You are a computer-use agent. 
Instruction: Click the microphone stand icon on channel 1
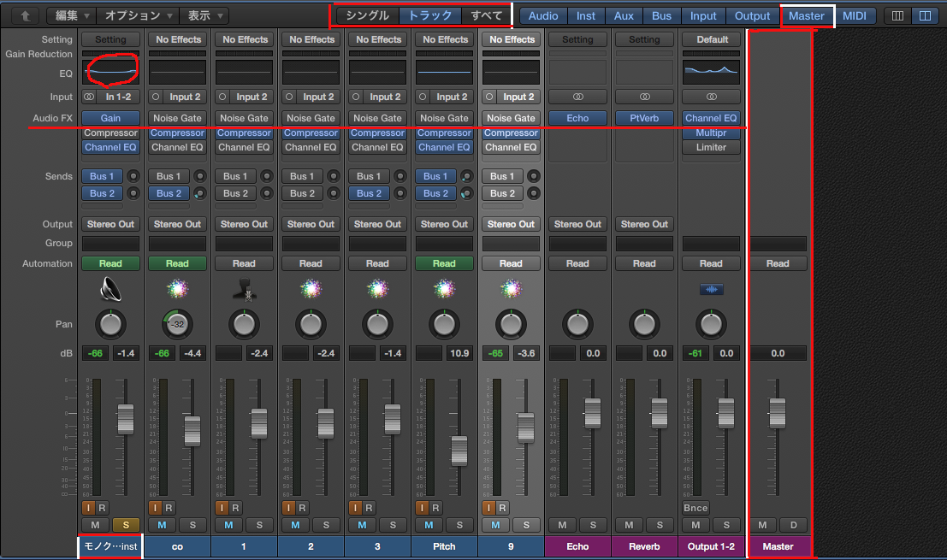(x=244, y=289)
